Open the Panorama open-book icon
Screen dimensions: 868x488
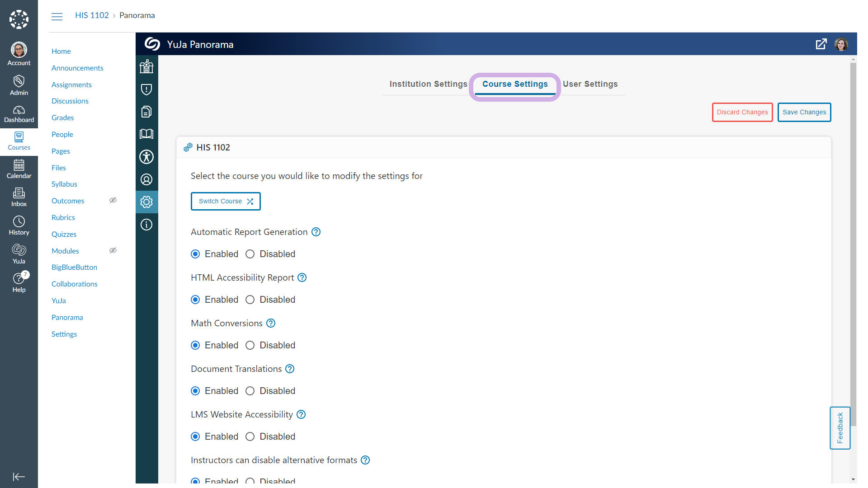point(146,134)
